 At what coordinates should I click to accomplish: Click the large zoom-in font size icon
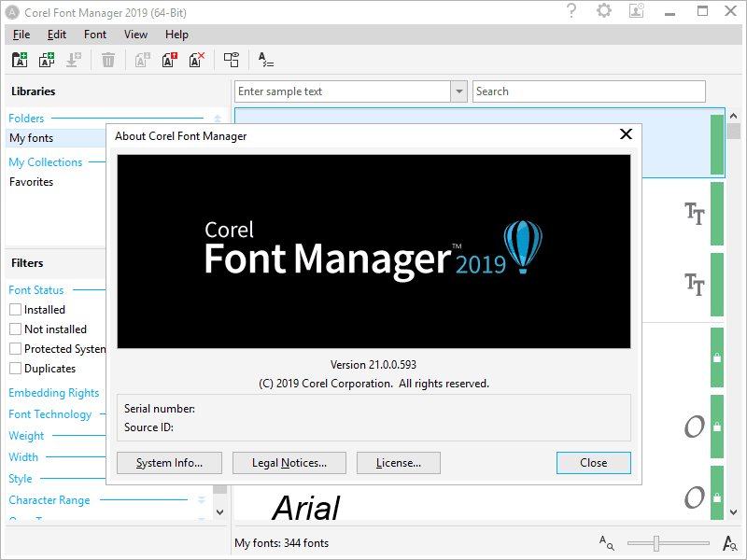tap(729, 542)
